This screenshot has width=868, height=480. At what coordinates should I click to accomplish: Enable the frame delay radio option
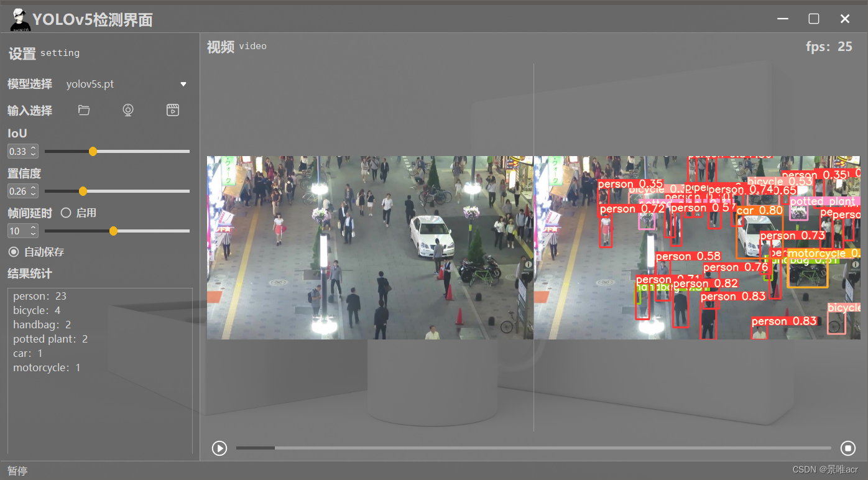(x=66, y=213)
